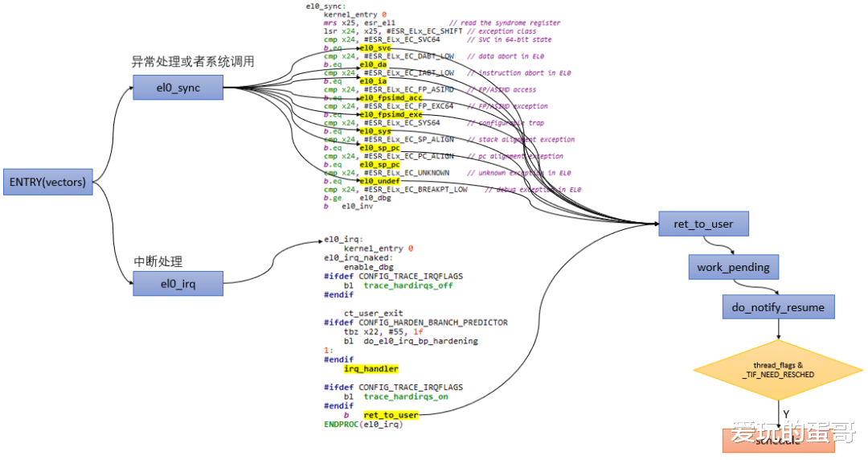Click the enable_dbg line

coord(369,267)
